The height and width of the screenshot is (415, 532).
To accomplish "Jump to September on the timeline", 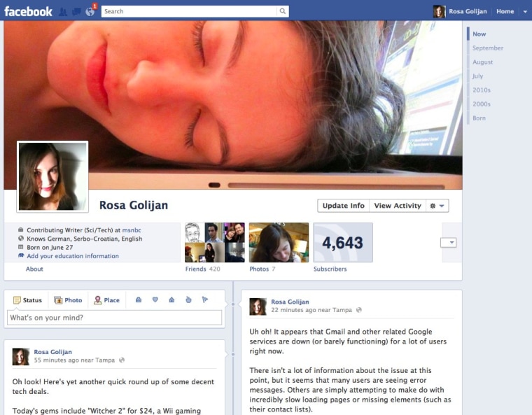I will point(488,48).
